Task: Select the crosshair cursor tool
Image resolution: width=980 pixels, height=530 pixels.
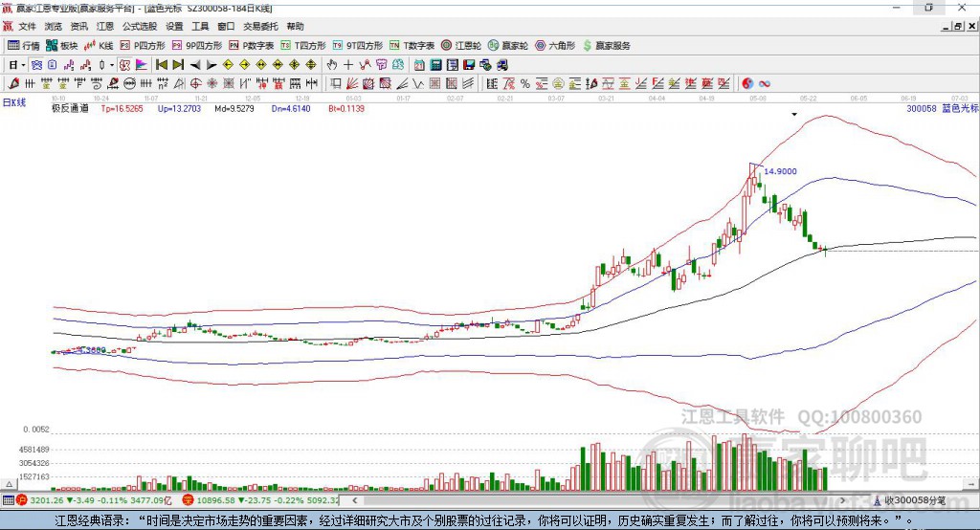Action: tap(348, 65)
